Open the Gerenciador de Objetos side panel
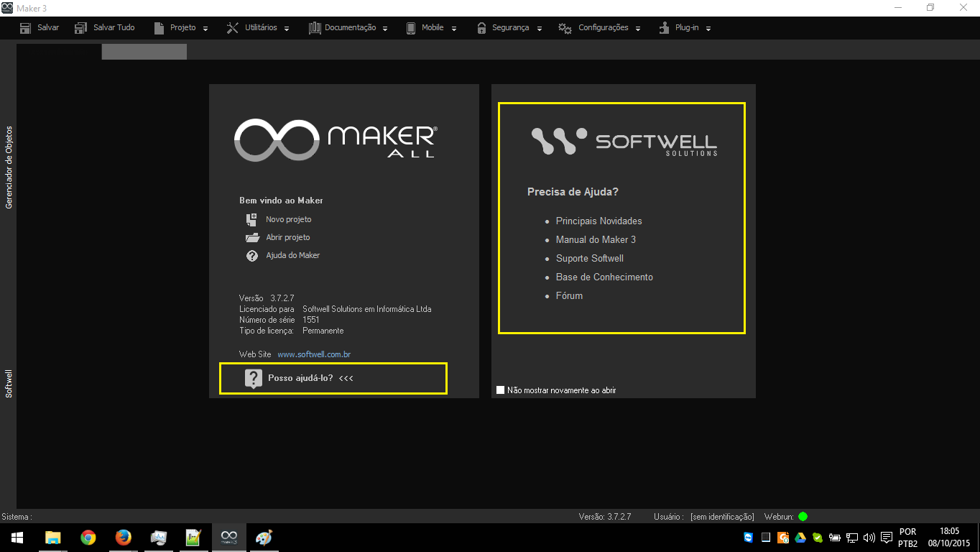Screen dimensions: 980x552 (9, 167)
